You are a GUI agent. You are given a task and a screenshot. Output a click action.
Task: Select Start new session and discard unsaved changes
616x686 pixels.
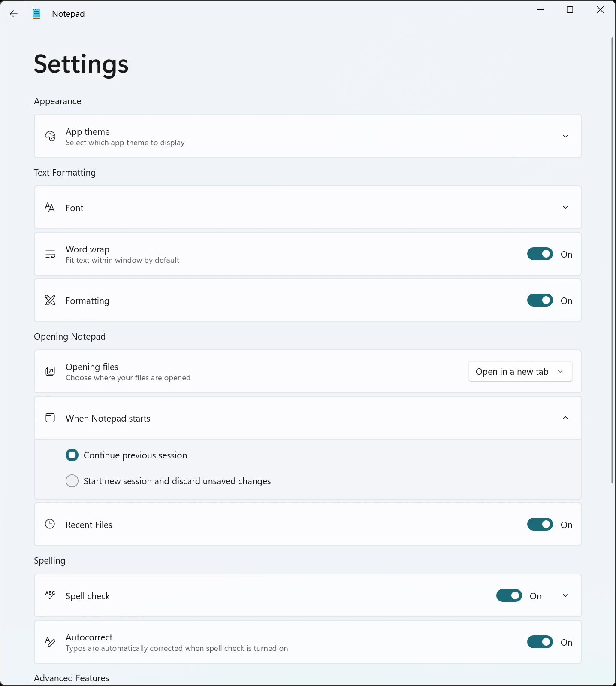point(72,481)
